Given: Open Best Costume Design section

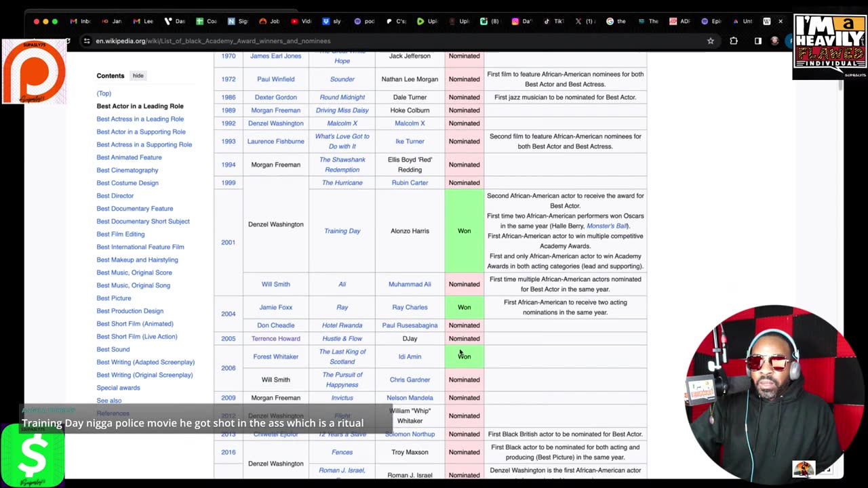Looking at the screenshot, I should click(x=127, y=183).
